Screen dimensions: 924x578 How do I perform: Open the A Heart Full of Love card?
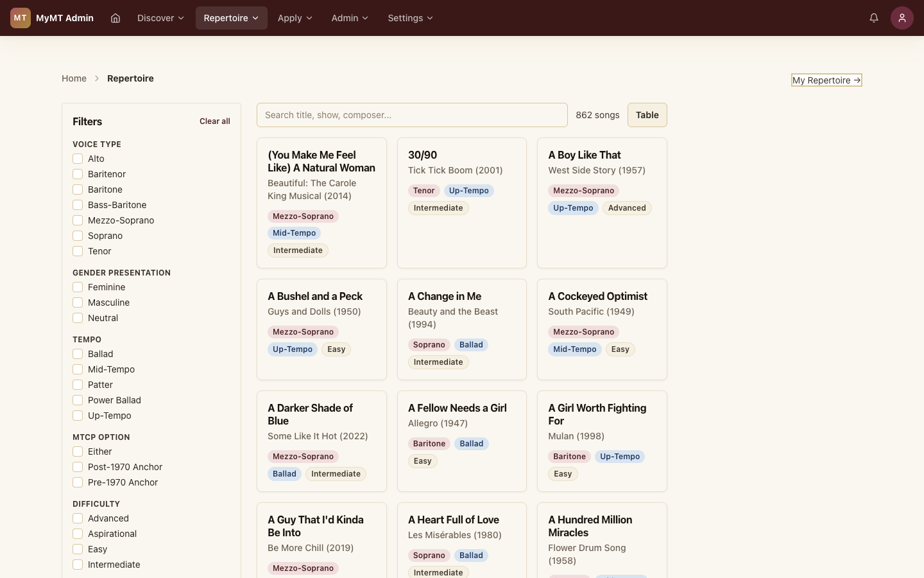[462, 540]
